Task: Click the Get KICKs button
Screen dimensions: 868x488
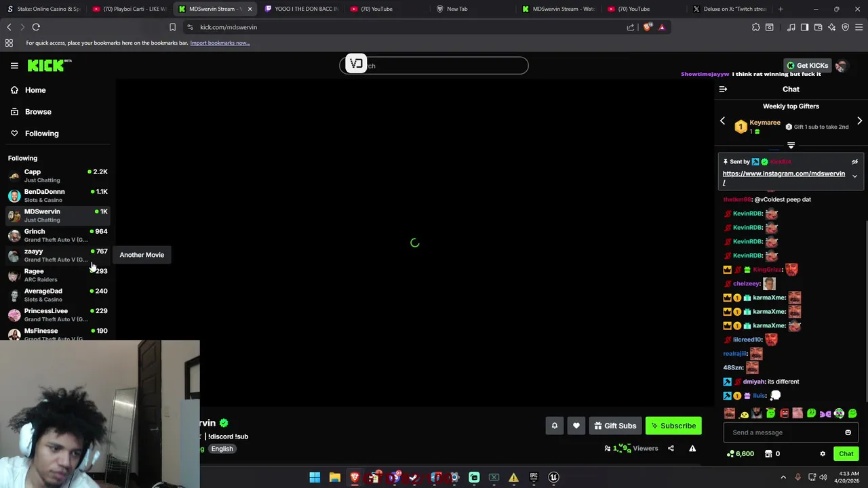Action: click(807, 66)
